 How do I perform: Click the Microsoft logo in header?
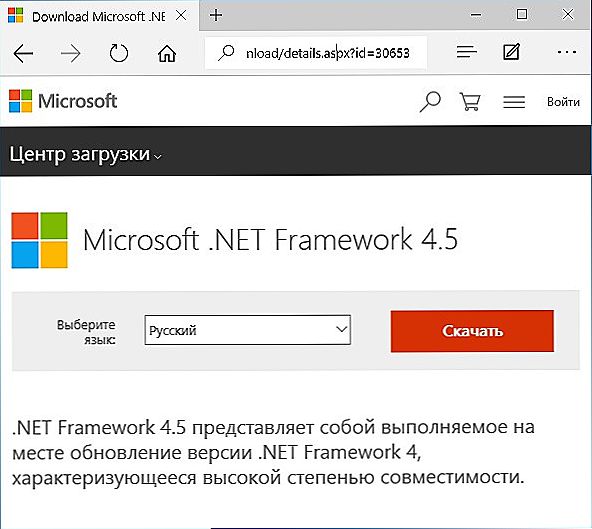tap(63, 101)
